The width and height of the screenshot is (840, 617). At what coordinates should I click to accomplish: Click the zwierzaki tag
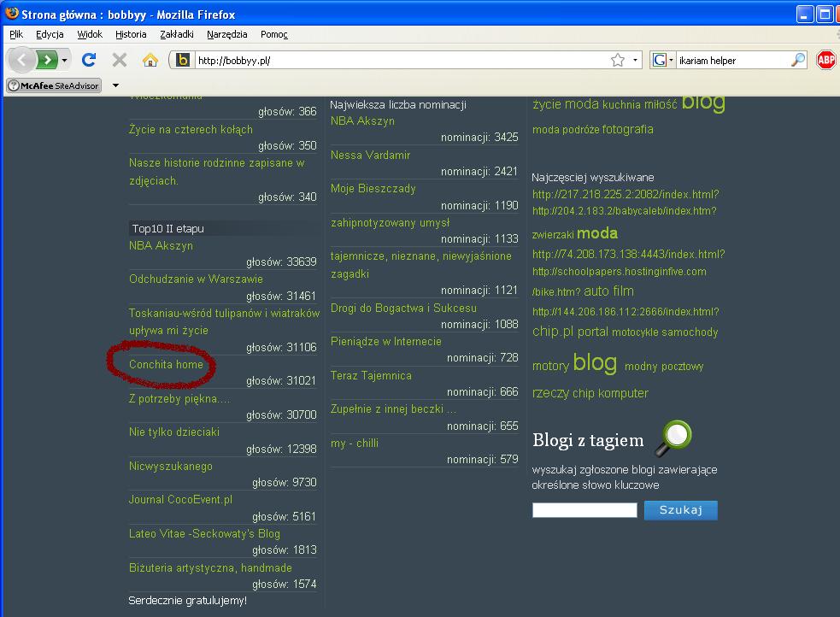[x=553, y=235]
